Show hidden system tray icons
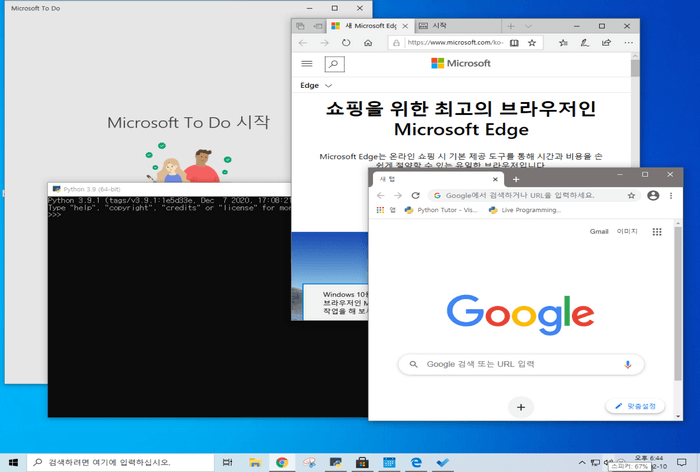 pos(582,463)
